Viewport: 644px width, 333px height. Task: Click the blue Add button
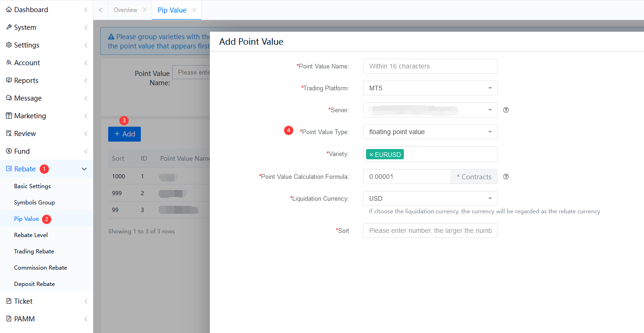tap(125, 134)
